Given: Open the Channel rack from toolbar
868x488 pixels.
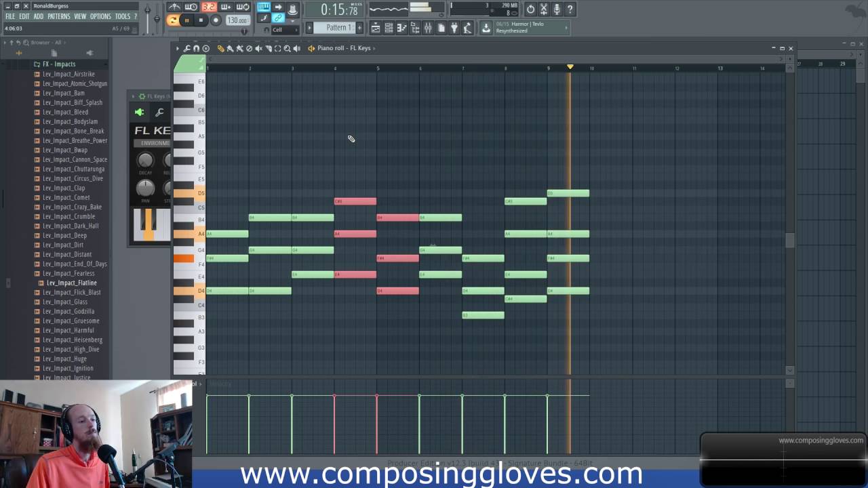Looking at the screenshot, I should pos(389,28).
